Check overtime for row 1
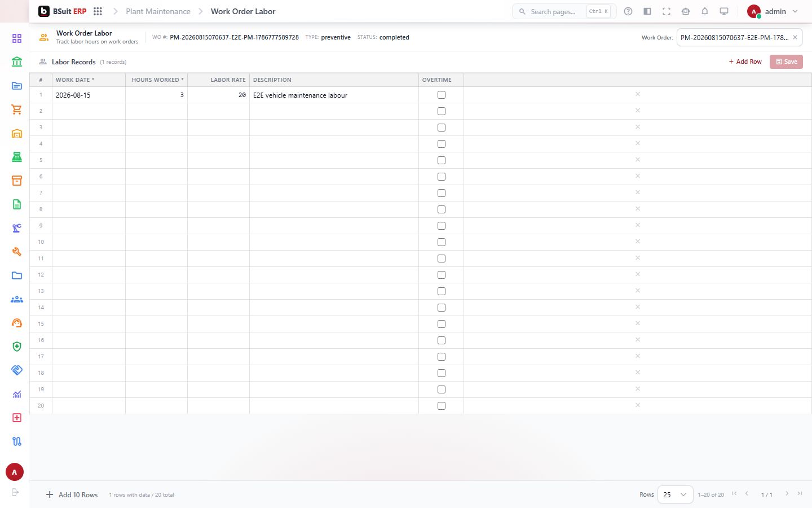The width and height of the screenshot is (812, 508). pyautogui.click(x=442, y=95)
